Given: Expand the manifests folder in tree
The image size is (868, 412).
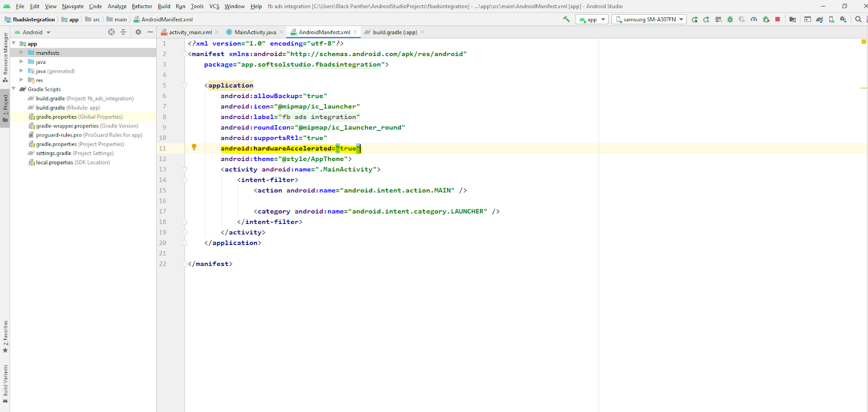Looking at the screenshot, I should click(21, 53).
